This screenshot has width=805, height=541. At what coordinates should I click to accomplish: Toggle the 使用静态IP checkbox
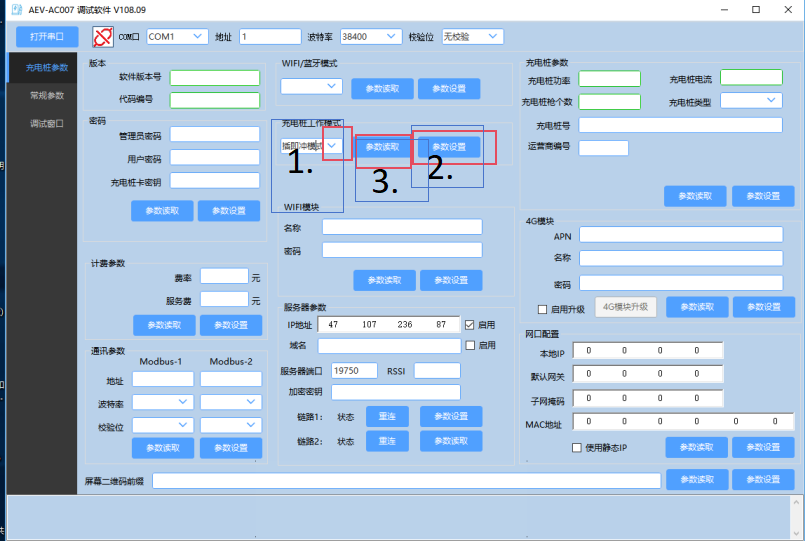pos(576,448)
